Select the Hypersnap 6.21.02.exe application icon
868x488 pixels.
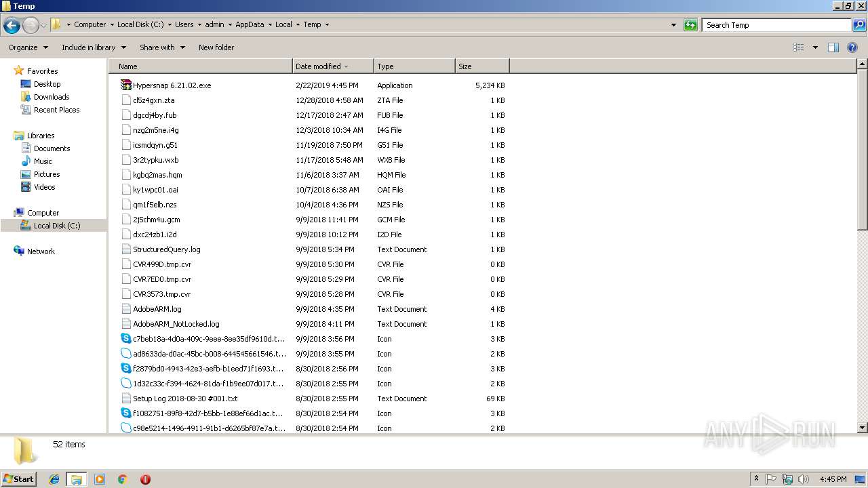coord(126,85)
